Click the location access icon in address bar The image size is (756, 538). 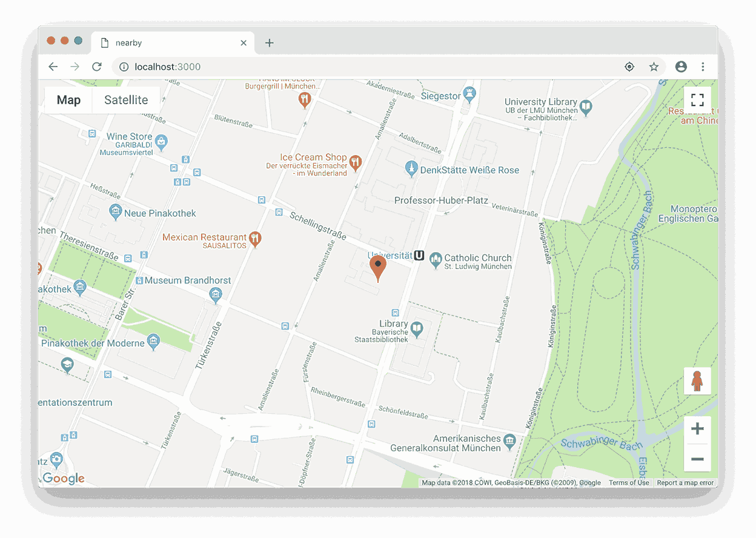(629, 67)
